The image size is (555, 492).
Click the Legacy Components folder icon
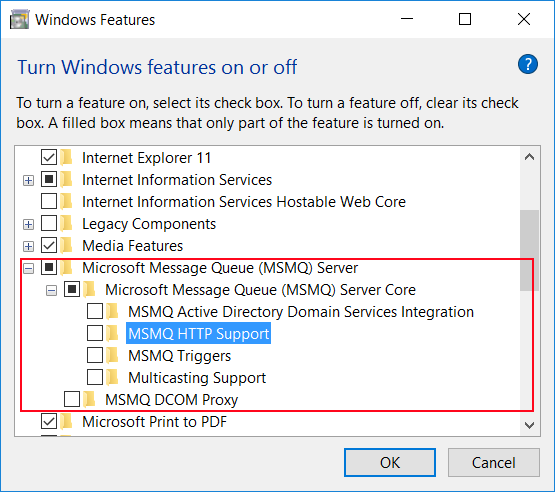67,224
